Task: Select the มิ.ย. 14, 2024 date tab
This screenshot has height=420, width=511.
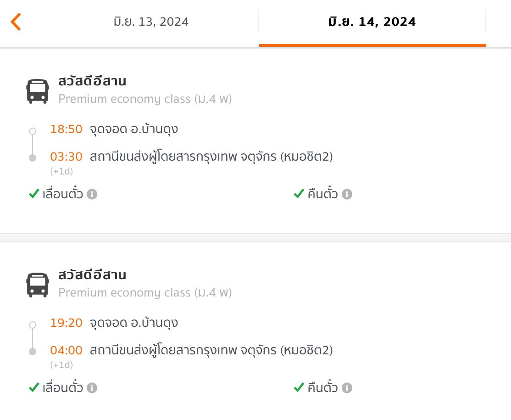Action: click(372, 22)
